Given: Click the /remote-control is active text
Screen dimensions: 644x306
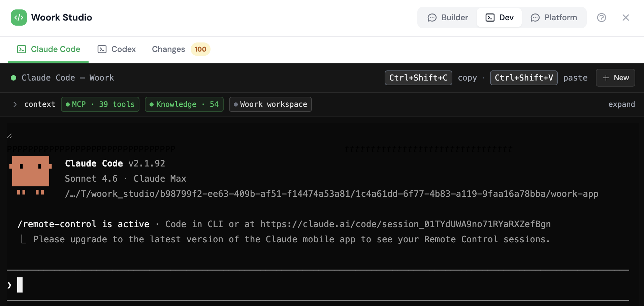Looking at the screenshot, I should (x=84, y=224).
